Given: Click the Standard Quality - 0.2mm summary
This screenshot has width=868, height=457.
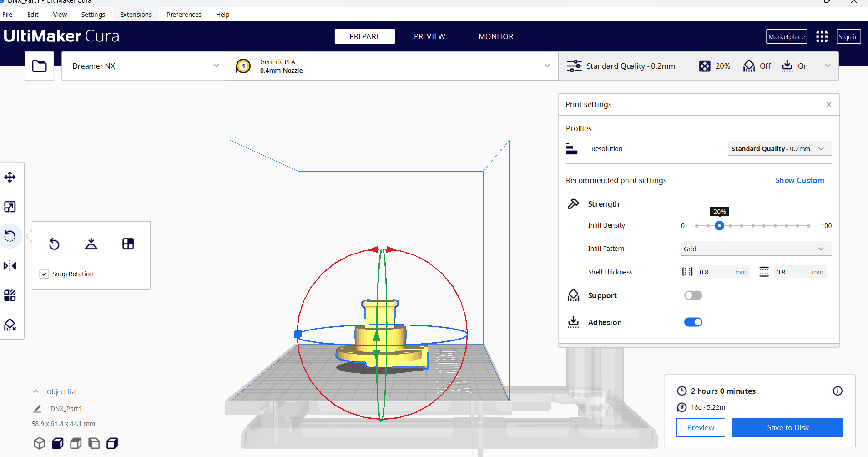Looking at the screenshot, I should [x=621, y=66].
